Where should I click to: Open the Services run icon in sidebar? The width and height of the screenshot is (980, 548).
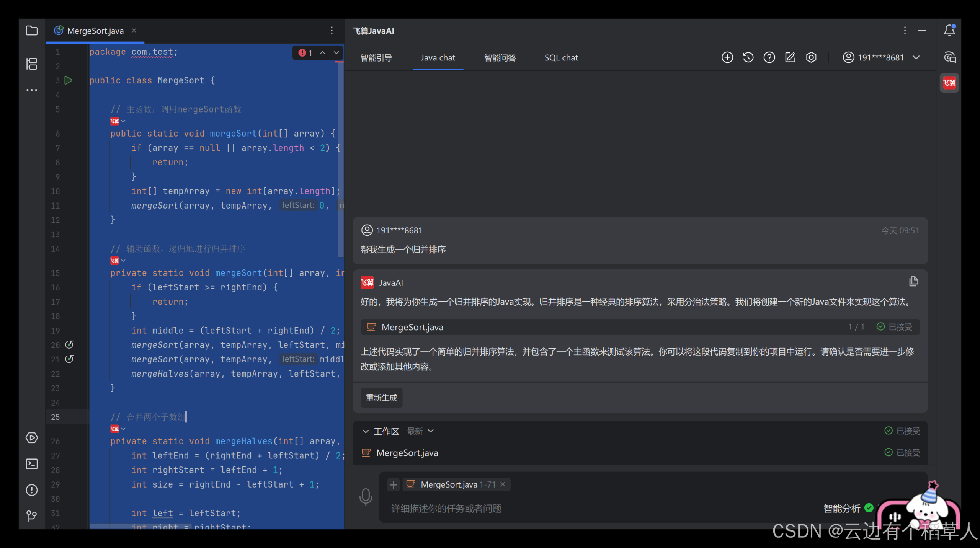[32, 438]
